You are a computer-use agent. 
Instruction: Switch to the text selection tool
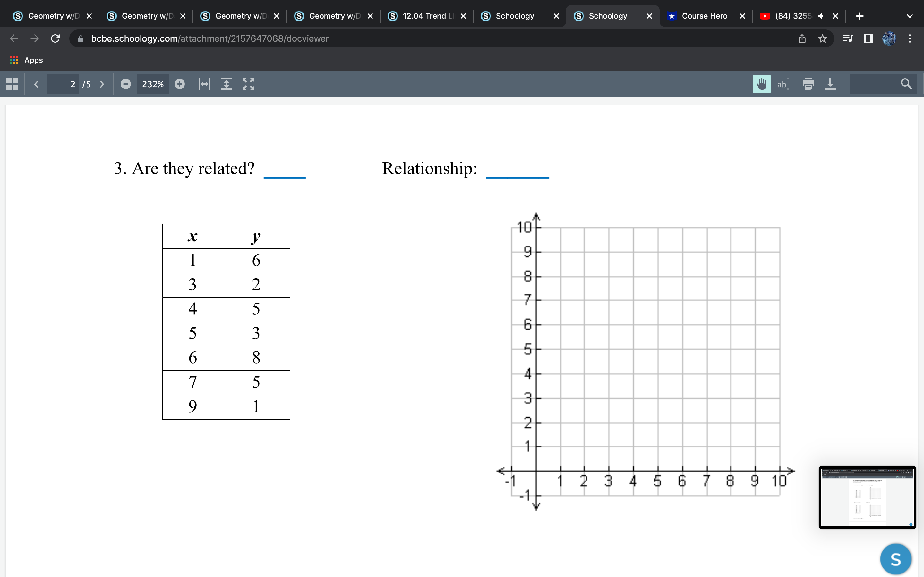(x=783, y=84)
